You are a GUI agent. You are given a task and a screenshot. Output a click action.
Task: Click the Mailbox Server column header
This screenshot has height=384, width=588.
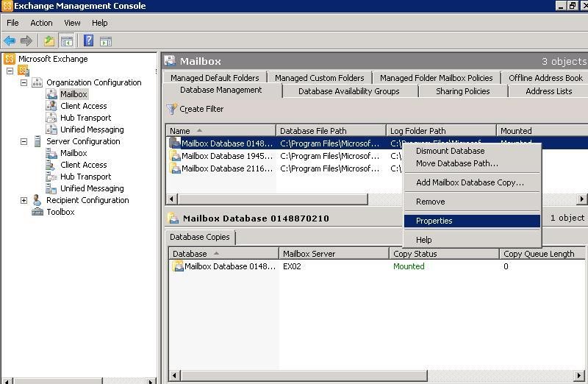[334, 254]
